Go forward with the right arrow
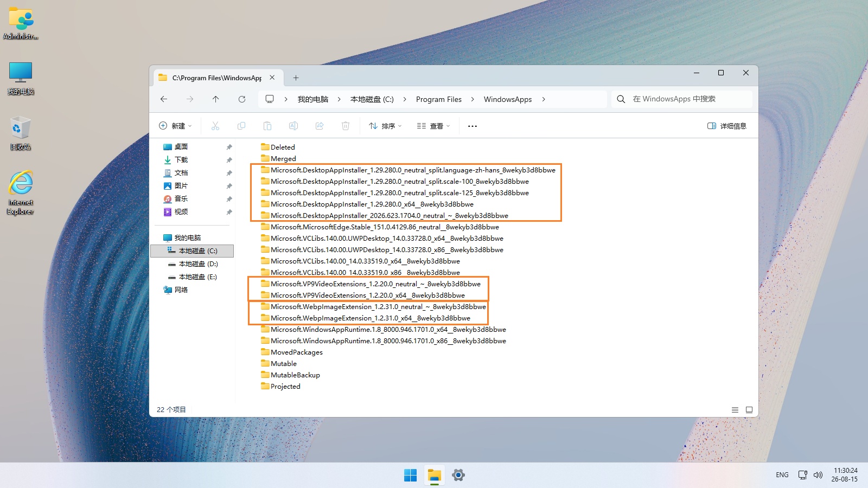 coord(190,99)
